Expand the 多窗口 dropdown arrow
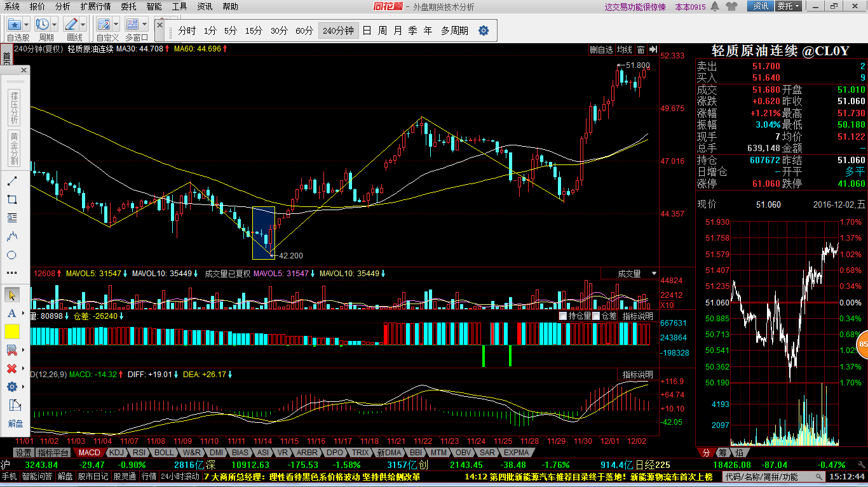This screenshot has width=868, height=487. point(144,24)
